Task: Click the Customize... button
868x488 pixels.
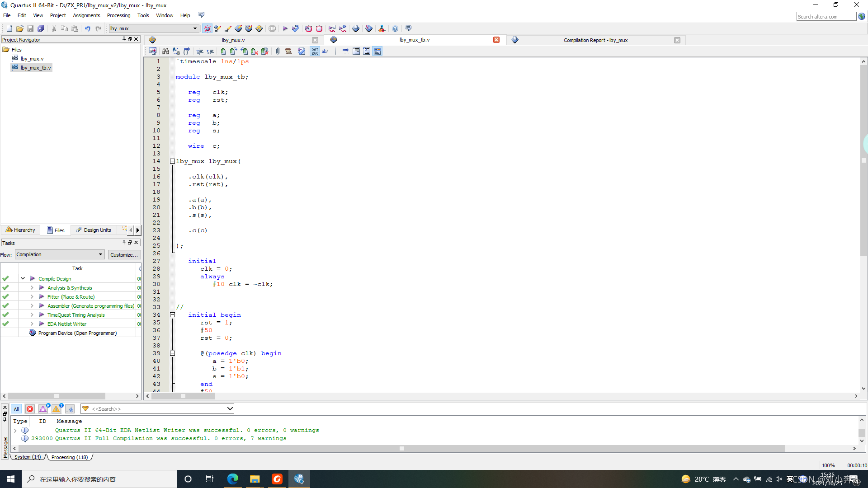Action: tap(124, 255)
